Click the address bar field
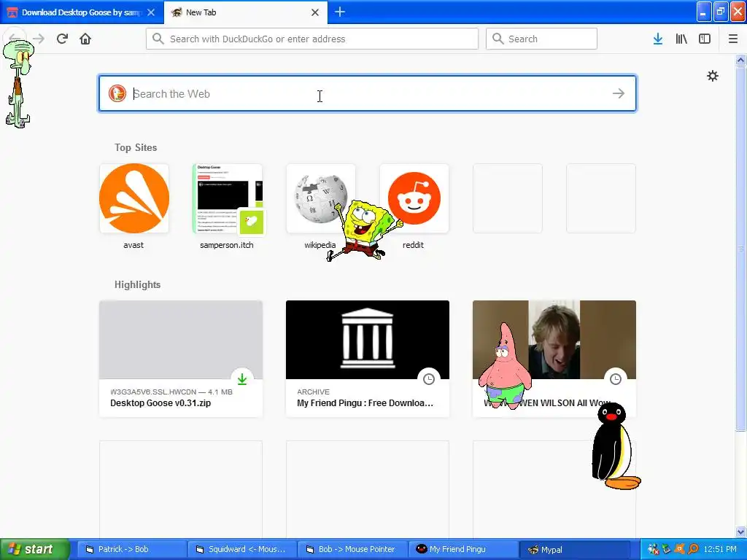 pos(312,39)
